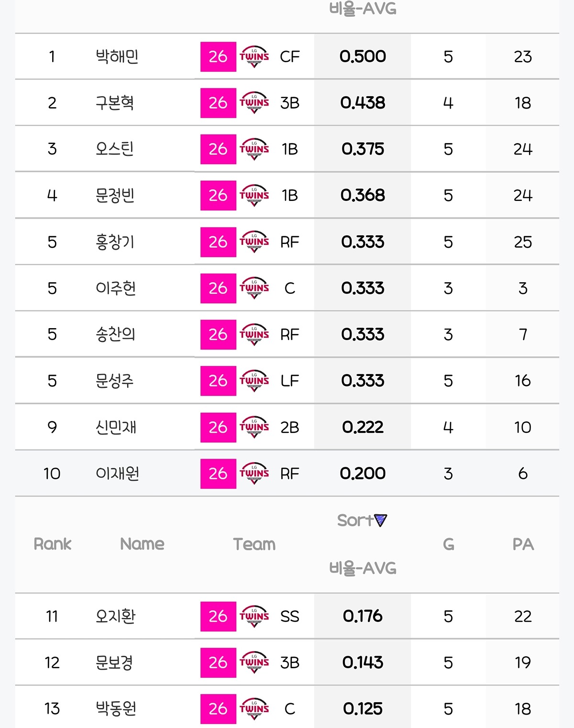Click LG Twins logo in 오지환 row
This screenshot has height=728, width=574.
tap(254, 616)
